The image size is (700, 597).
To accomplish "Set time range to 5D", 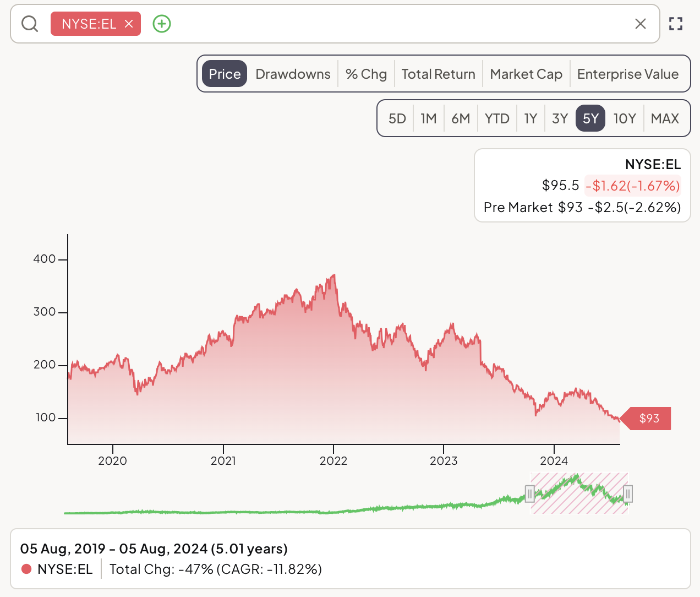I will coord(397,118).
